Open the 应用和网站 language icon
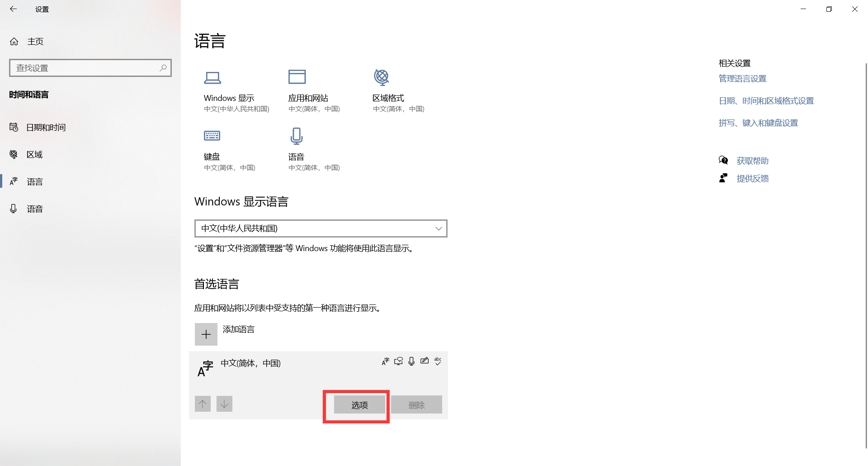 click(297, 77)
